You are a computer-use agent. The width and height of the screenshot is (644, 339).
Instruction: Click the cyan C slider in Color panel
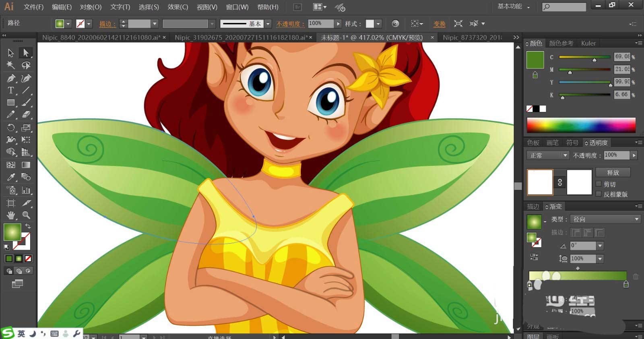(x=584, y=57)
